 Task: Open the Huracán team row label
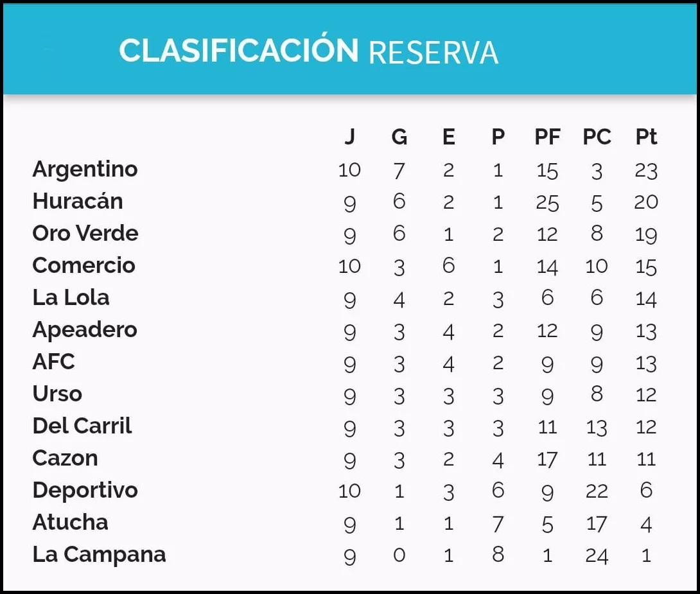77,202
